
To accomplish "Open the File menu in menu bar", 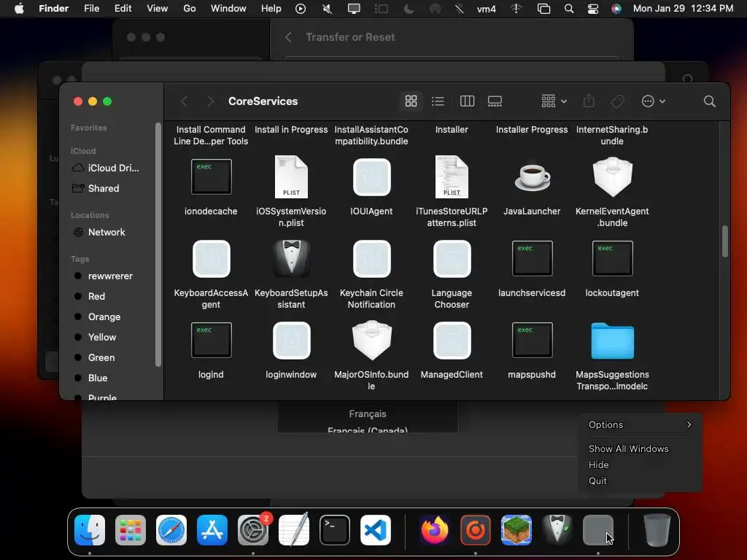I will click(91, 8).
